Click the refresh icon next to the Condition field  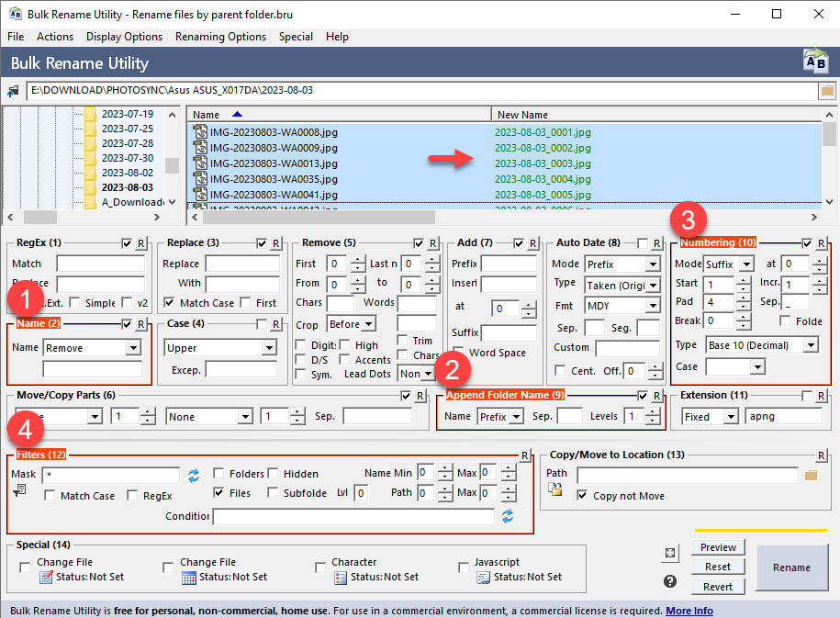click(508, 516)
